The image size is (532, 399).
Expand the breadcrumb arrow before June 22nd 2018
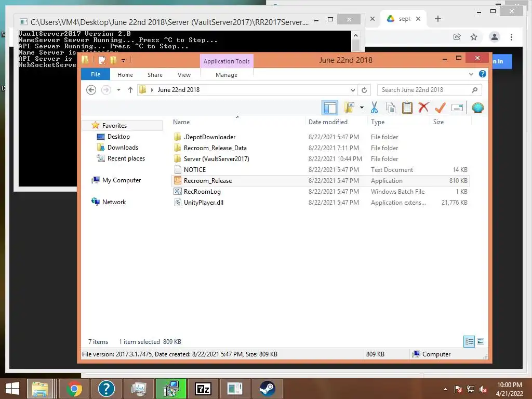pos(152,90)
